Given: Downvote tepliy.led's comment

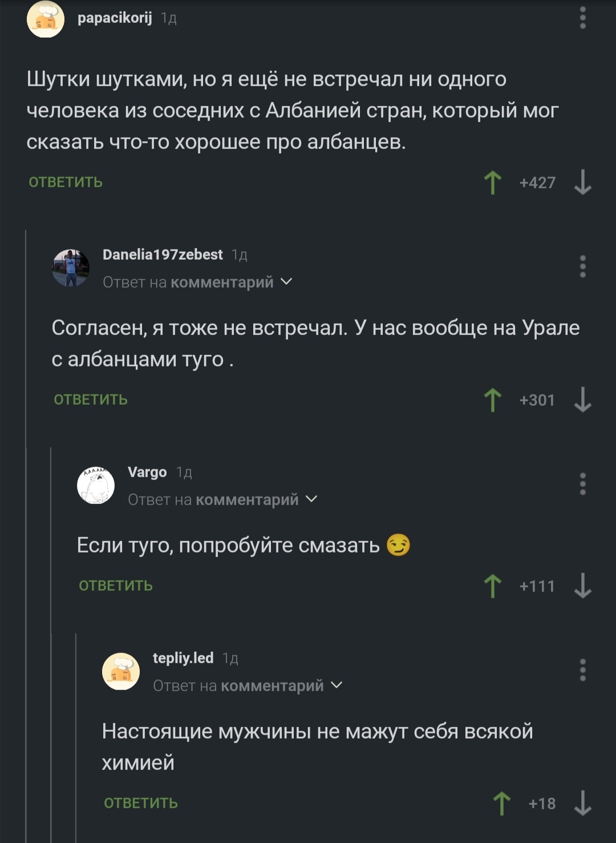Looking at the screenshot, I should (x=582, y=804).
